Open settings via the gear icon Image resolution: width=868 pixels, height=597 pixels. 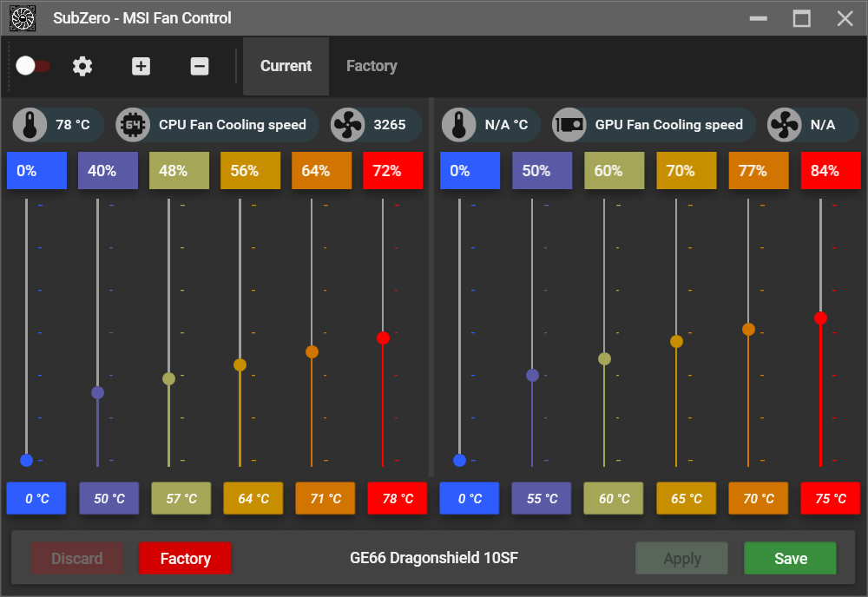(82, 67)
